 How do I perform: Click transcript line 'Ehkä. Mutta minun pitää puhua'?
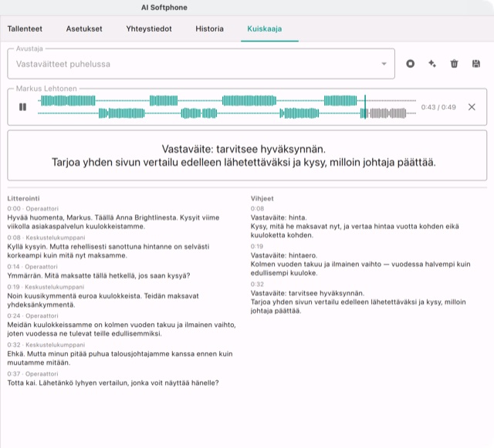pyautogui.click(x=120, y=359)
